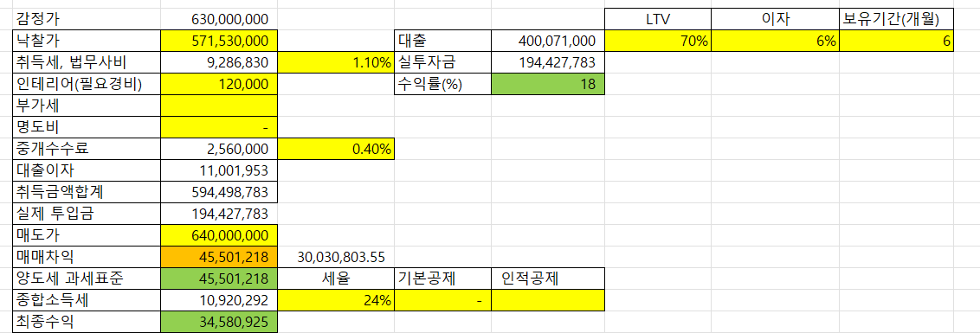Click the 30,030,803.55 value cell

(x=336, y=257)
